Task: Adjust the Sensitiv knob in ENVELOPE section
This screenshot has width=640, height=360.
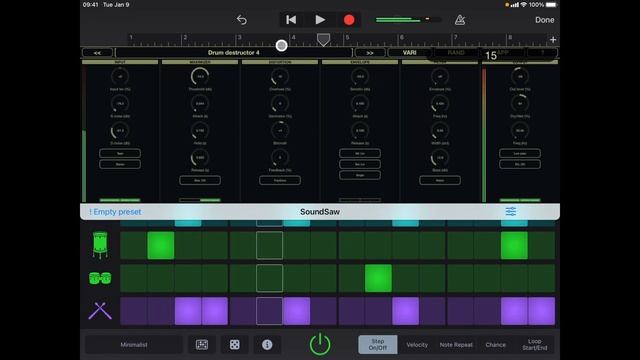Action: click(x=360, y=76)
